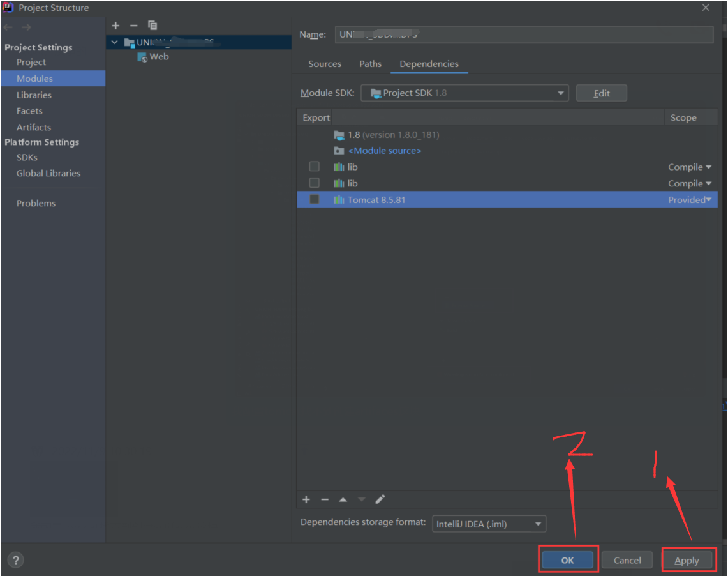Move dependency down with down arrow

coord(361,499)
